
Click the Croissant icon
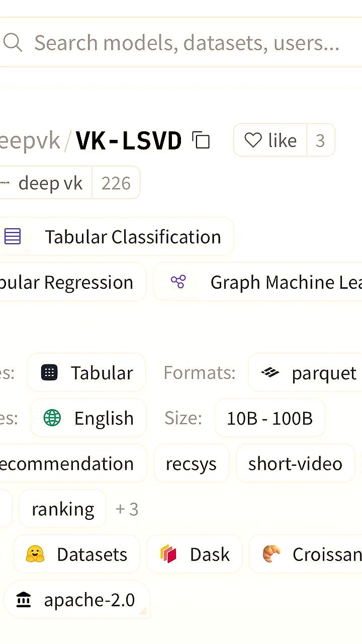(271, 554)
